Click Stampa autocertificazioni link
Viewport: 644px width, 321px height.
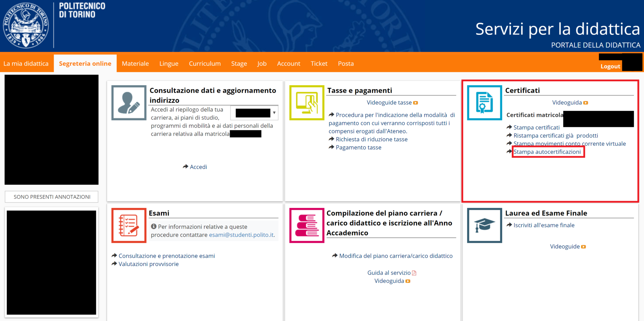547,152
